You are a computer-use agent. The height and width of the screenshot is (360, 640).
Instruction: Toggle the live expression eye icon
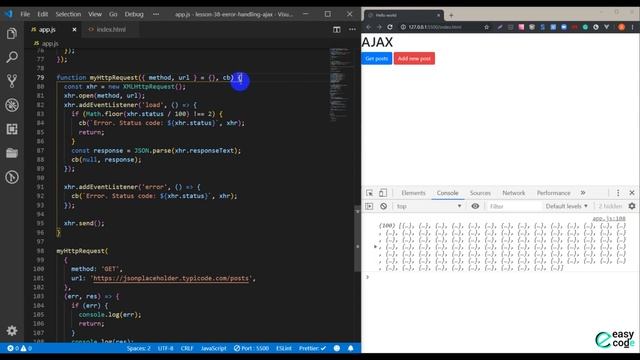475,206
